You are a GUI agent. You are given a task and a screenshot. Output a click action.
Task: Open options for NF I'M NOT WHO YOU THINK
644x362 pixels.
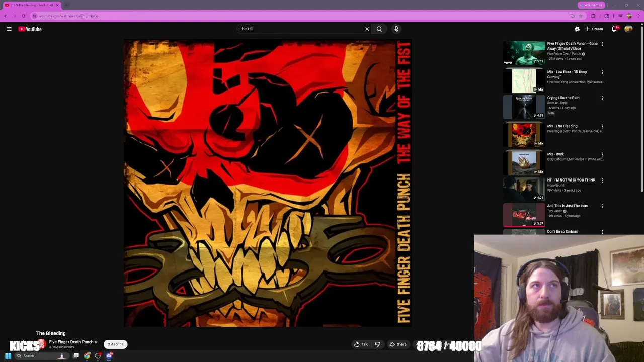coord(602,180)
